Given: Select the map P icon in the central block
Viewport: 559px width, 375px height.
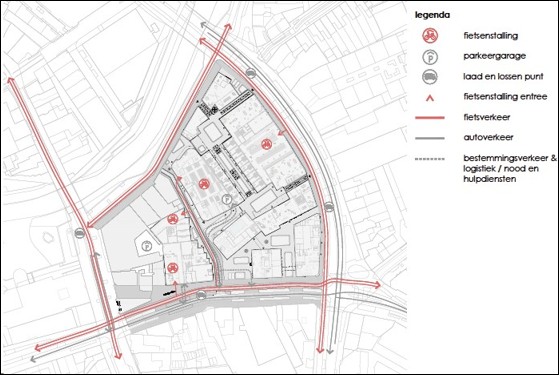Looking at the screenshot, I should tap(227, 200).
